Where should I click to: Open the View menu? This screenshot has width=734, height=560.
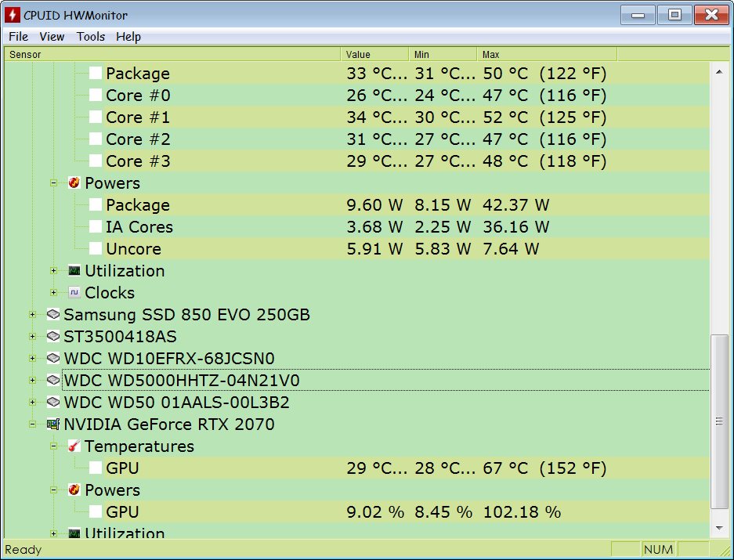52,37
